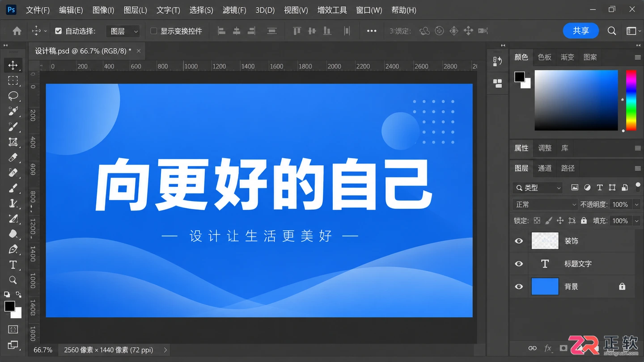The height and width of the screenshot is (362, 644).
Task: Open the 不透明度 slider dropdown arrow
Action: 637,204
